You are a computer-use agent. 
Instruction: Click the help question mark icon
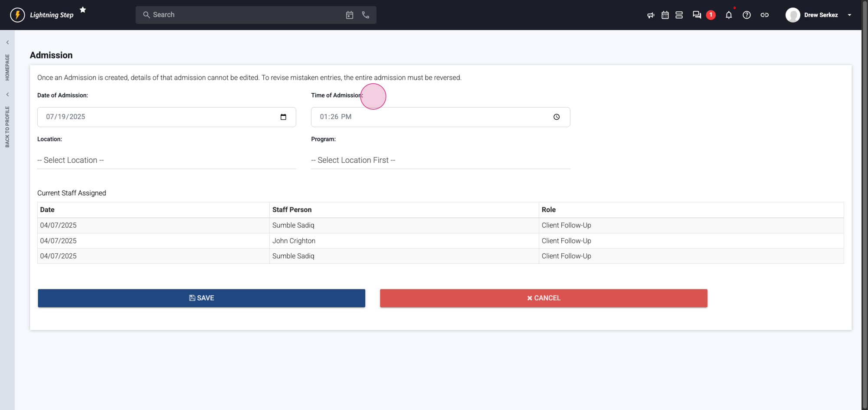pyautogui.click(x=746, y=15)
